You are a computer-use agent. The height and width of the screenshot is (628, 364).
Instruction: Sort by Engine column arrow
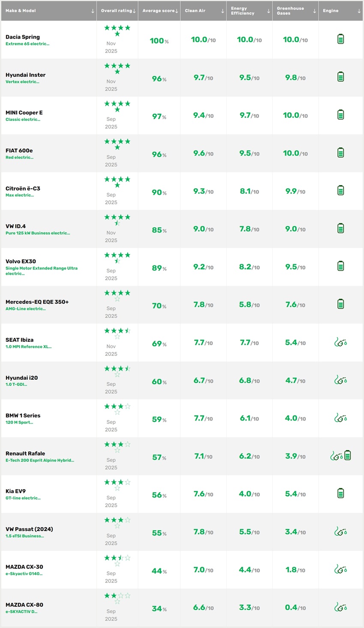[359, 11]
